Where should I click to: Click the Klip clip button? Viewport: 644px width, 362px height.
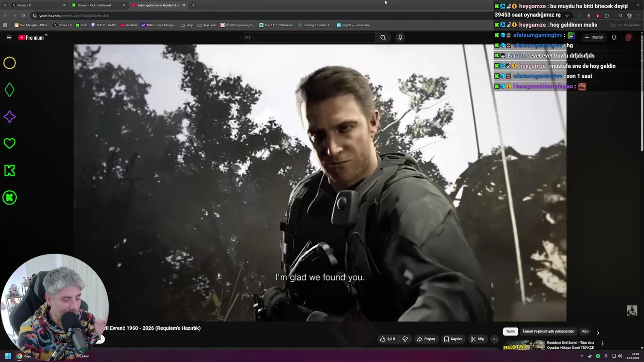477,339
